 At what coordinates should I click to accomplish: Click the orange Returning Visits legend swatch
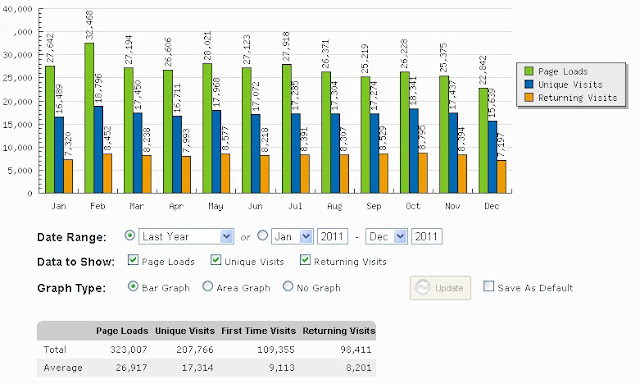point(529,98)
